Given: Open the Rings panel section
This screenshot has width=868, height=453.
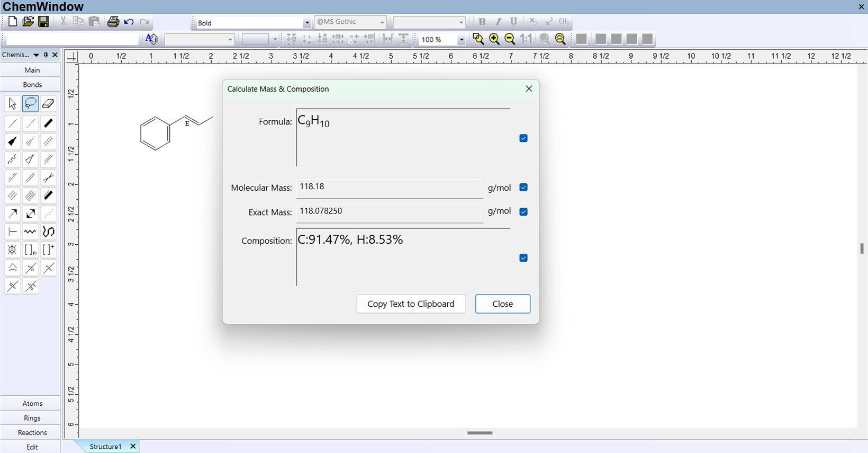Looking at the screenshot, I should [32, 418].
